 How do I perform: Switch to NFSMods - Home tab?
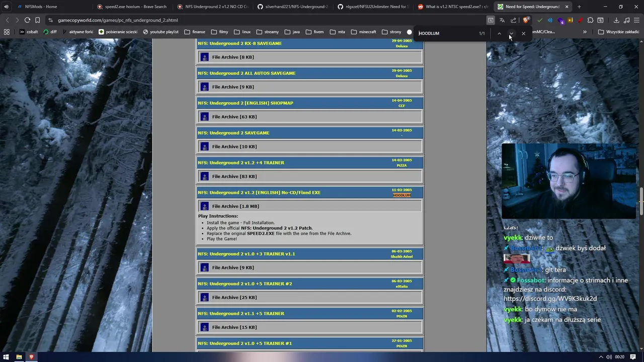52,7
